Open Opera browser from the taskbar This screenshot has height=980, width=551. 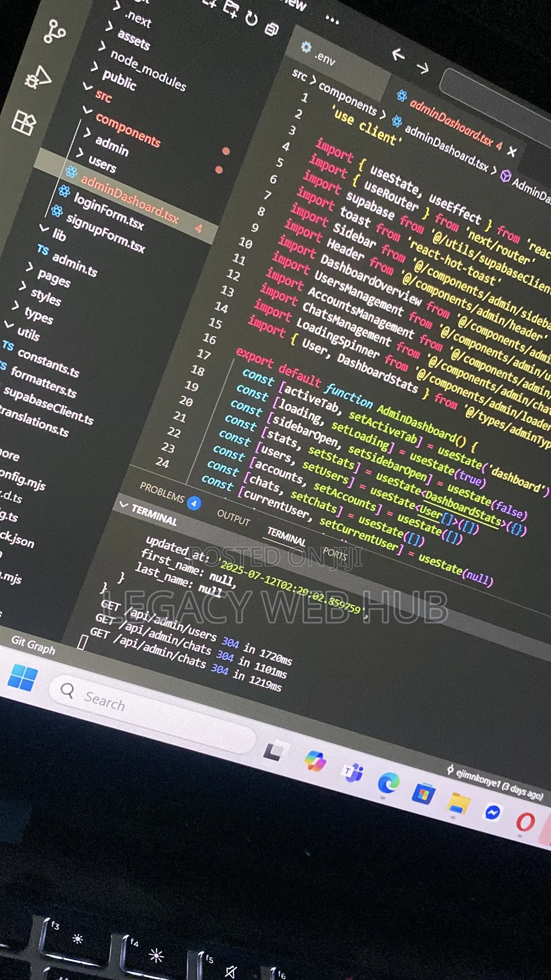[526, 822]
